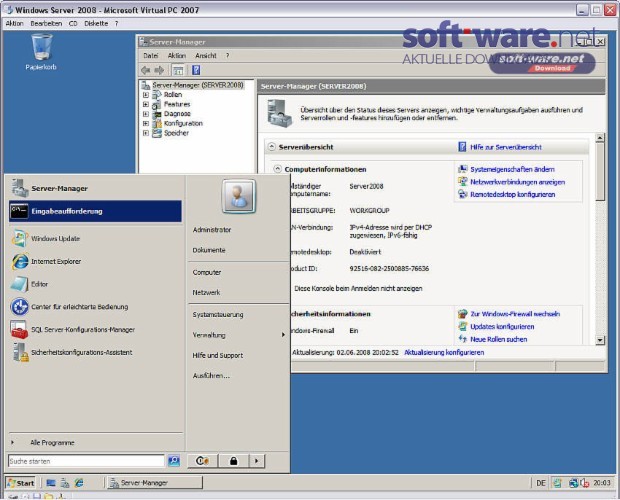
Task: Click the Start button
Action: [x=21, y=483]
